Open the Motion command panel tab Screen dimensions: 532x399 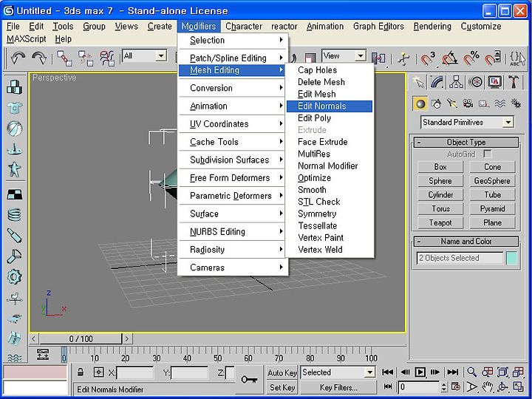click(x=476, y=82)
